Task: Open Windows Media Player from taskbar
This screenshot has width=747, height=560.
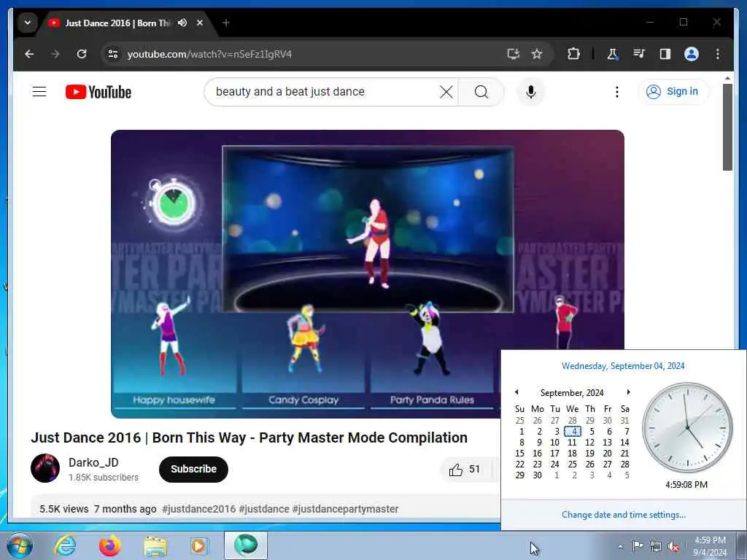Action: point(198,545)
